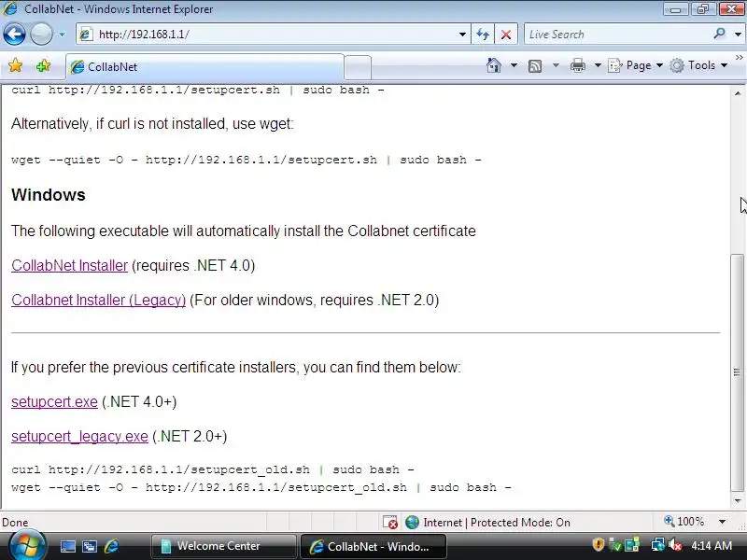
Task: Expand the address bar history dropdown
Action: tap(462, 35)
